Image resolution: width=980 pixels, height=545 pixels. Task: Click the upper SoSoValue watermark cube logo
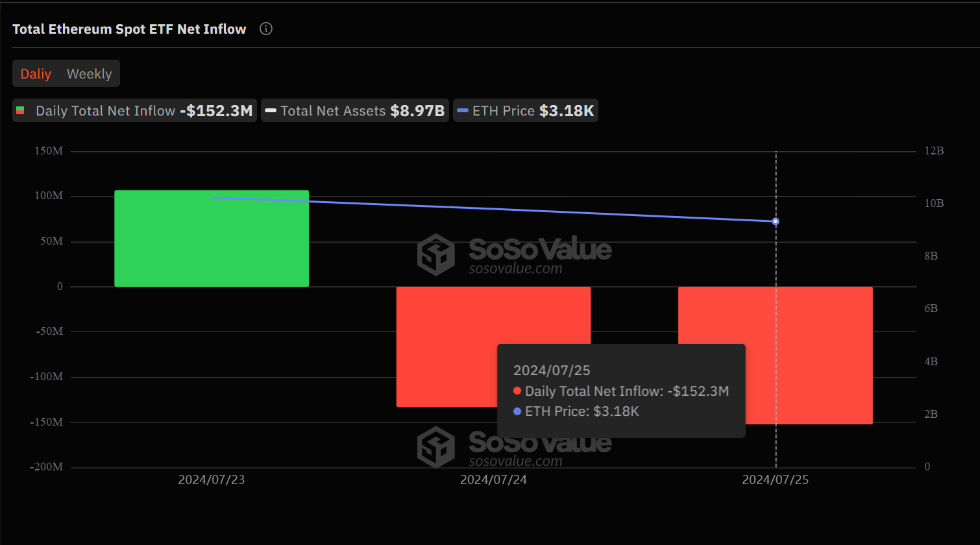tap(436, 254)
